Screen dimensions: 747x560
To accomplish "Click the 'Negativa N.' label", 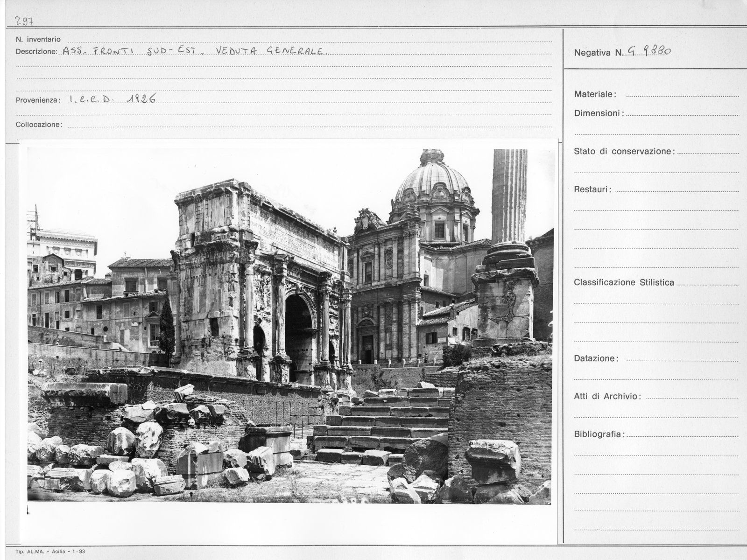I will [x=599, y=53].
